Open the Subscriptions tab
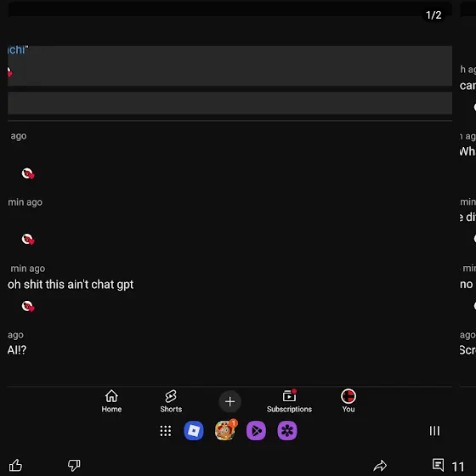The image size is (476, 476). pos(289,401)
